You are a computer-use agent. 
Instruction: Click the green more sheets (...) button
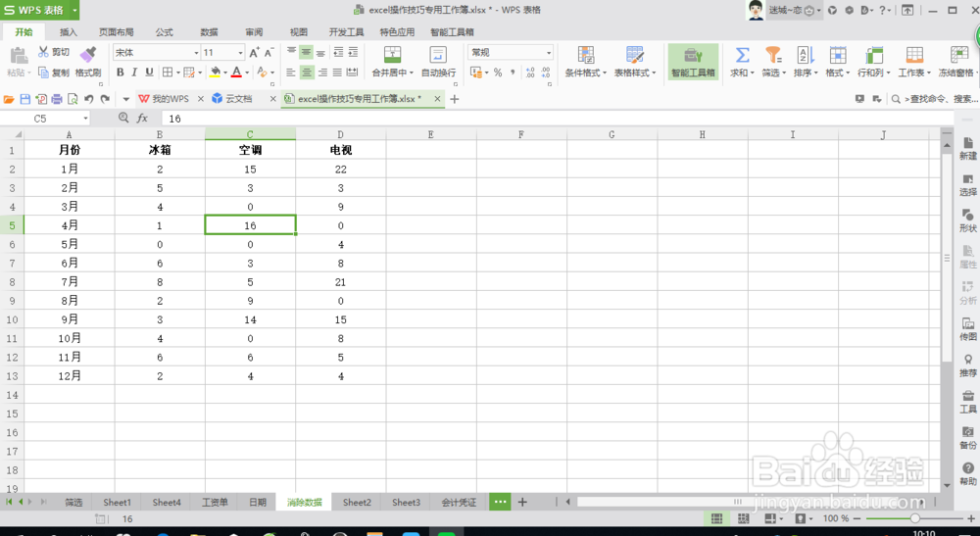[x=500, y=502]
